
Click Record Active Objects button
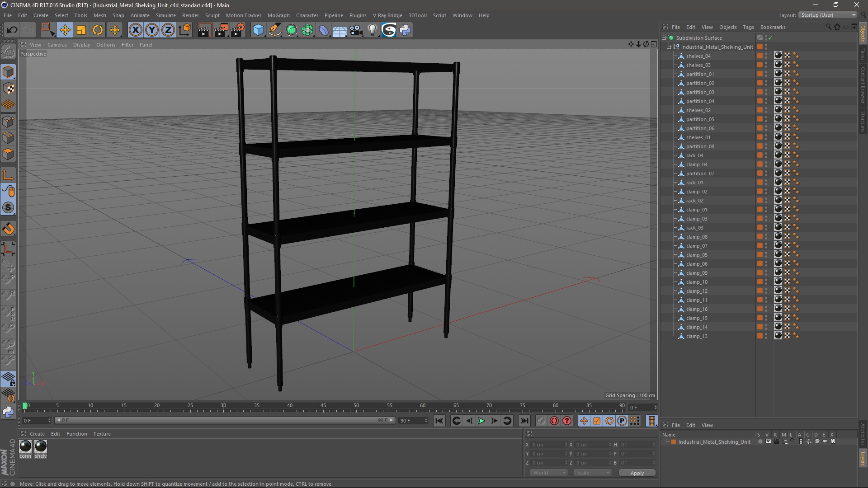[541, 421]
